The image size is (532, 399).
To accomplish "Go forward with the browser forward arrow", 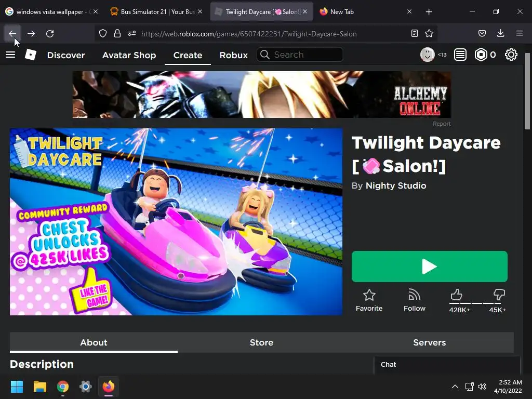I will pos(31,34).
